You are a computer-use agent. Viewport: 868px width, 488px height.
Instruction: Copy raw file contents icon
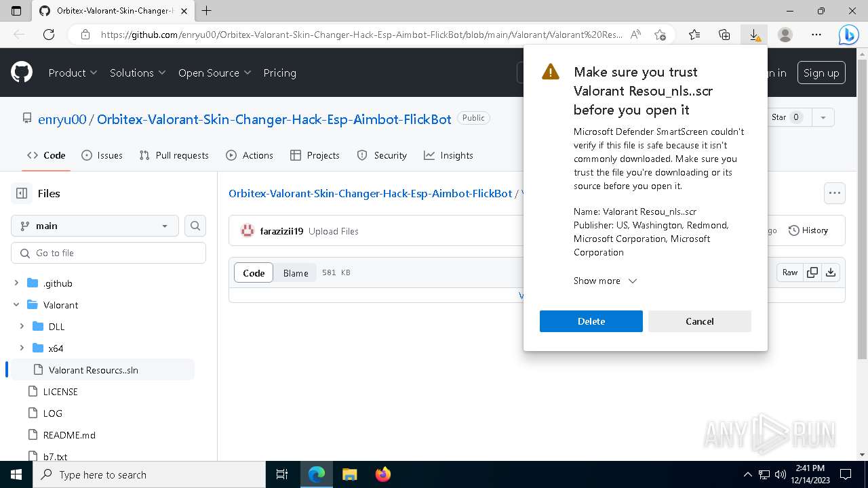click(x=812, y=272)
